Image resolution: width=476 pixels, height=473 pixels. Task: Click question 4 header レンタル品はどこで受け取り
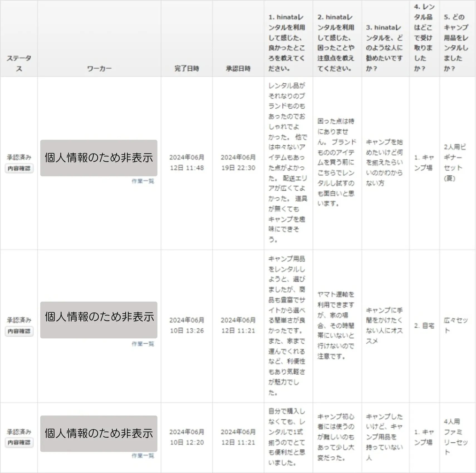[424, 38]
